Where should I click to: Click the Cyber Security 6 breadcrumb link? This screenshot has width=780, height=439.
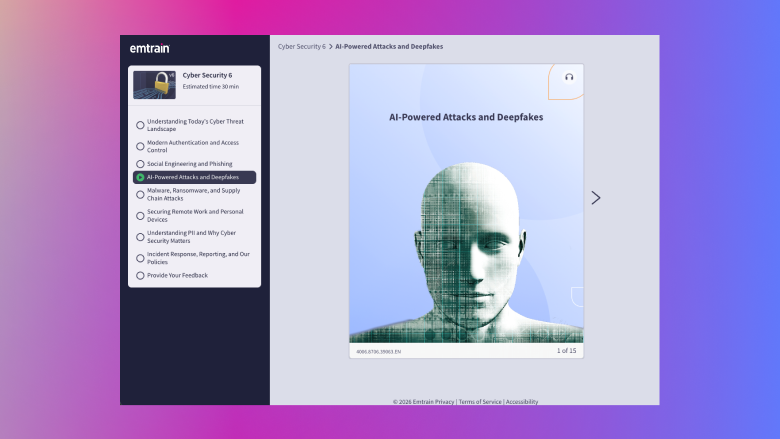tap(301, 46)
